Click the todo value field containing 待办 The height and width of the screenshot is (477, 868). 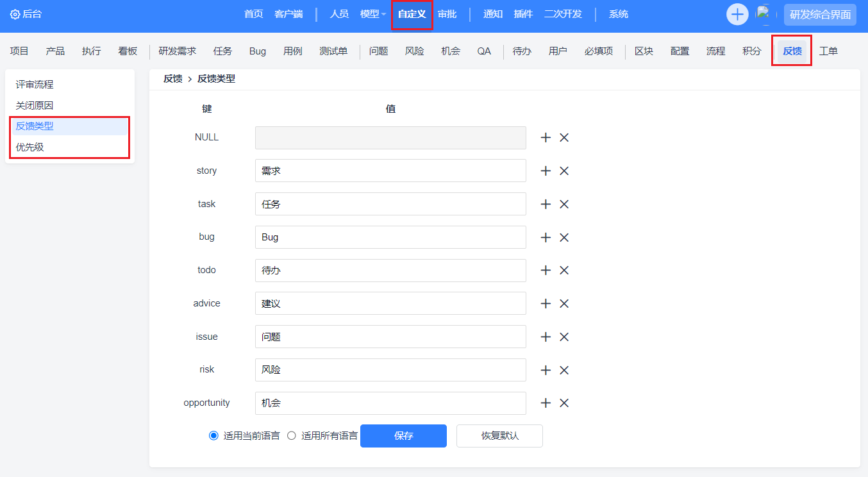390,271
